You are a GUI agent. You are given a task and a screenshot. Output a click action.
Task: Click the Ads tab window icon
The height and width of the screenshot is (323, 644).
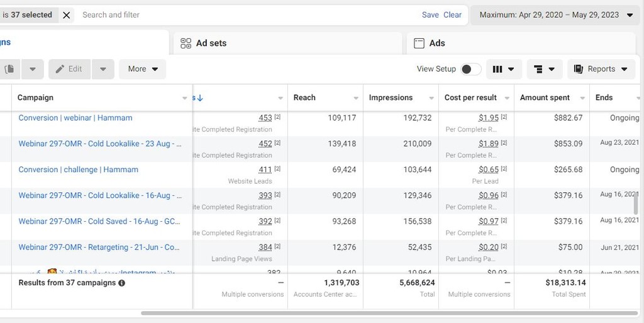(x=419, y=43)
